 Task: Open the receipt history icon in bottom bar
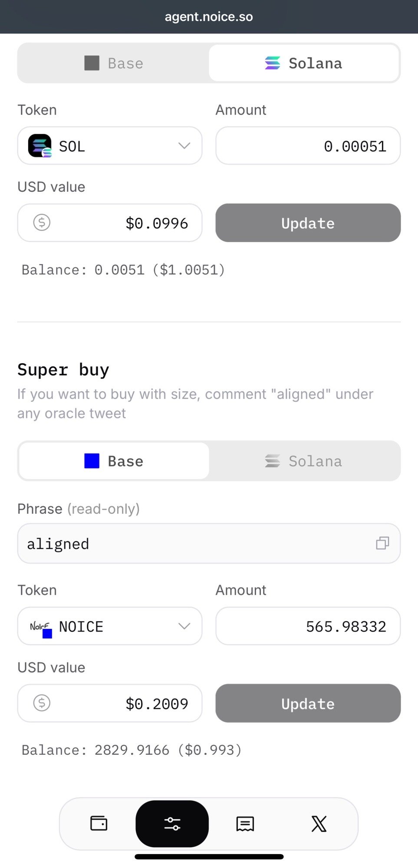pos(245,823)
